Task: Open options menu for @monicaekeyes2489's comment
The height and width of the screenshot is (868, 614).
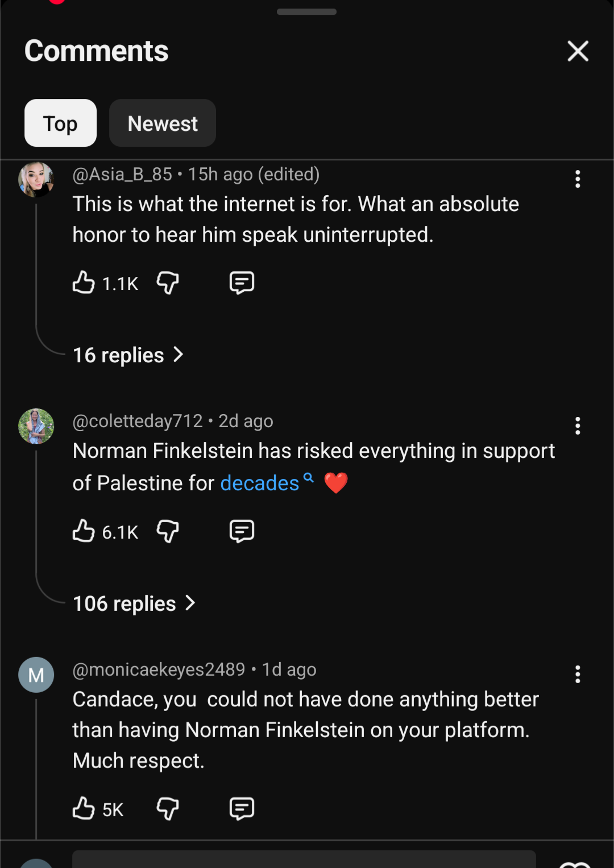Action: coord(578,674)
